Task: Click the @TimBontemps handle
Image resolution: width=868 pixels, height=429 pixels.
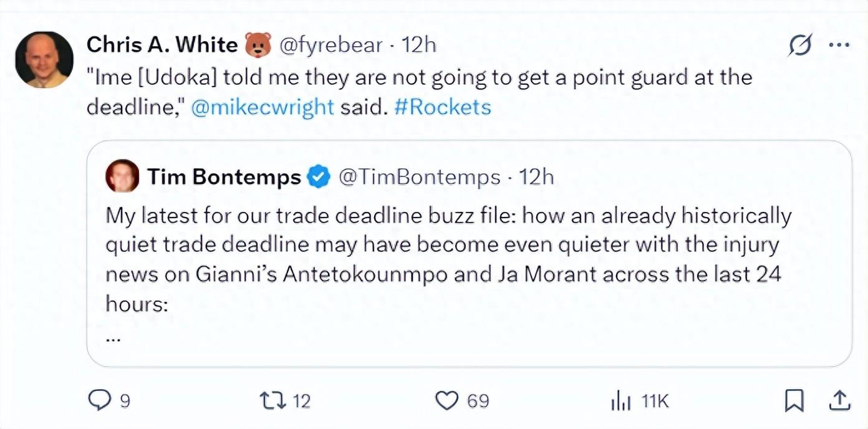Action: click(x=419, y=177)
